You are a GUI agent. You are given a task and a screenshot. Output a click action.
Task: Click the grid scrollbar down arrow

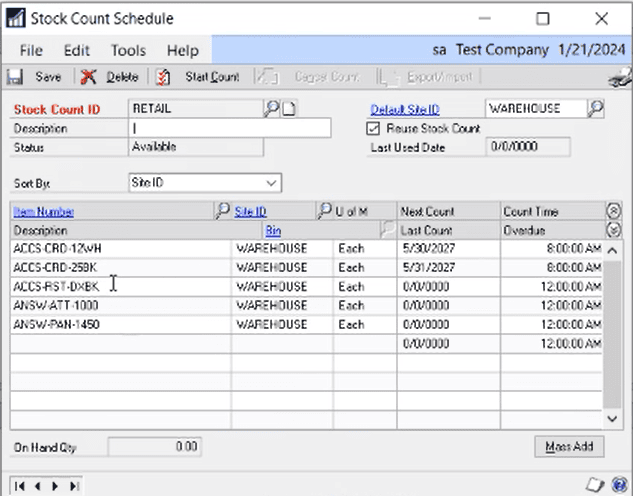612,419
